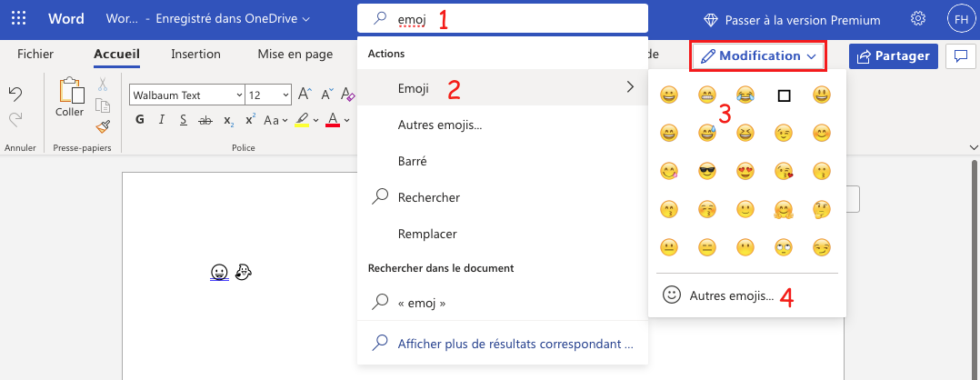
Task: Decrease font size with A-down icon
Action: pyautogui.click(x=327, y=95)
